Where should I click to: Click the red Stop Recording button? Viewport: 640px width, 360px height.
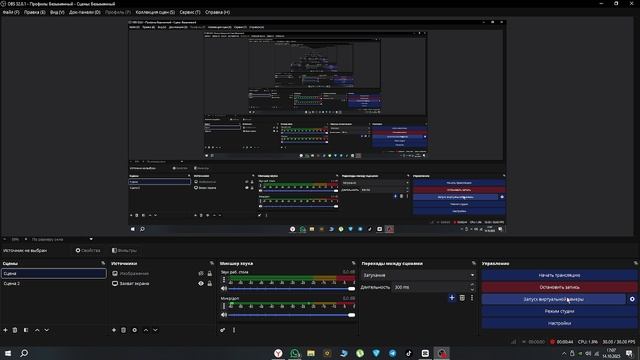coord(559,287)
